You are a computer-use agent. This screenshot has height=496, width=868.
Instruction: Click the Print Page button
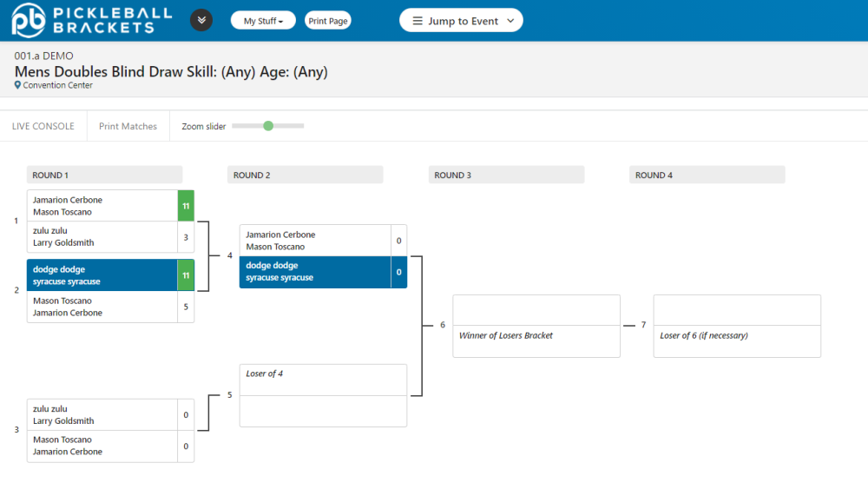[328, 21]
